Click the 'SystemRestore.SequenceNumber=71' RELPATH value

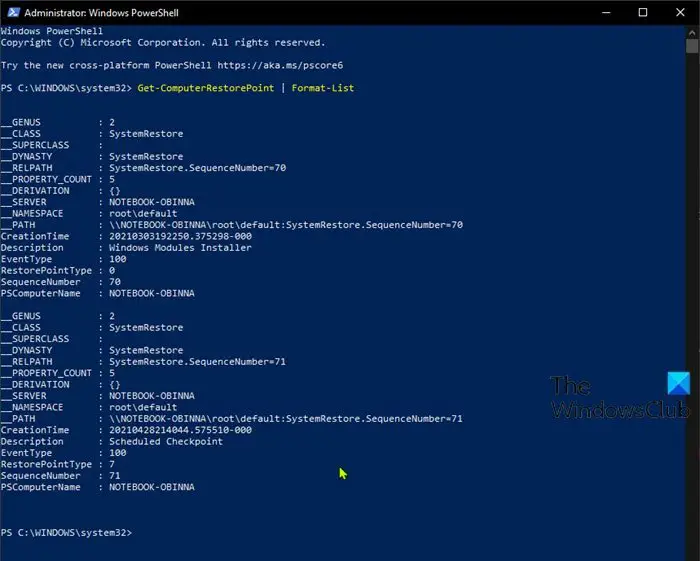tap(197, 362)
